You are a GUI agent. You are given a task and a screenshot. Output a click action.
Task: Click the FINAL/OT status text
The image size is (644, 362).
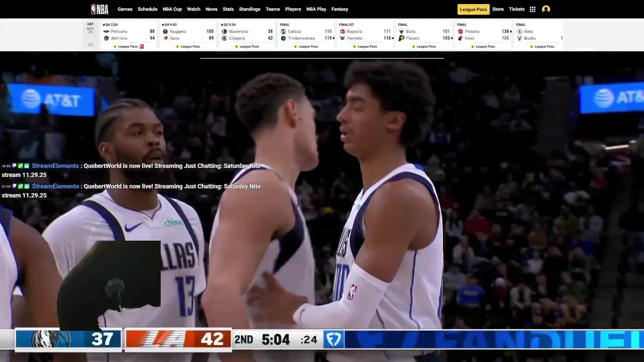(346, 25)
